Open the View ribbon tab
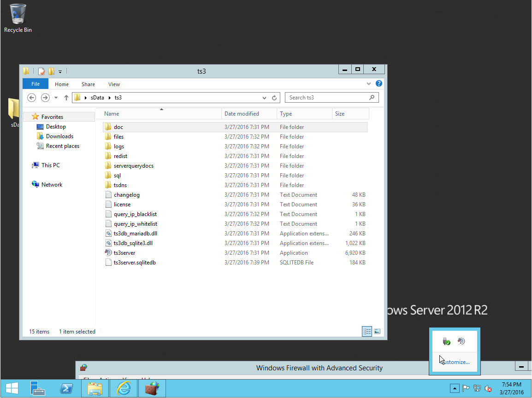Screen dimensions: 532x398 pos(114,84)
